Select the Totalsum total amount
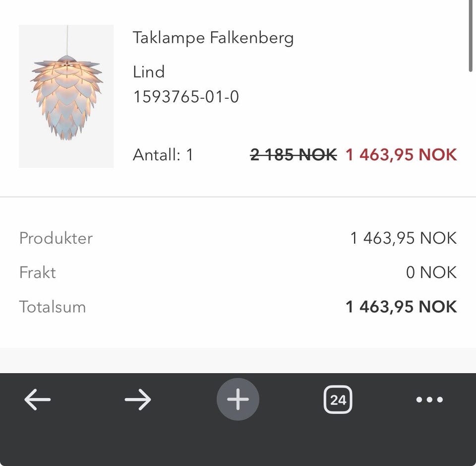Image resolution: width=476 pixels, height=466 pixels. pyautogui.click(x=53, y=307)
